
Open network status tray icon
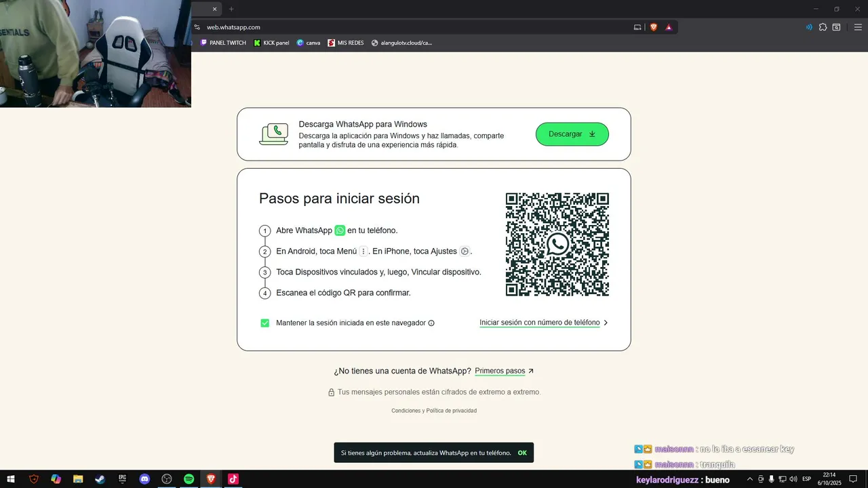tap(782, 479)
